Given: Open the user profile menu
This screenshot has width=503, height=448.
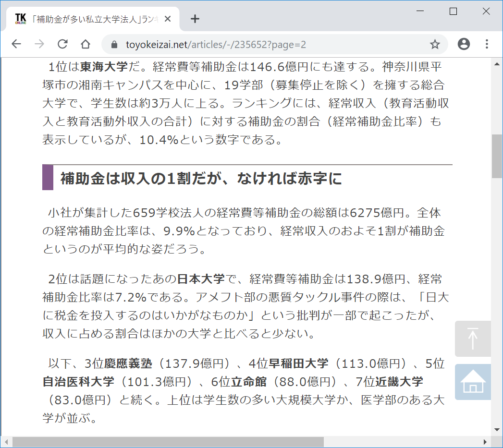Looking at the screenshot, I should [x=464, y=44].
